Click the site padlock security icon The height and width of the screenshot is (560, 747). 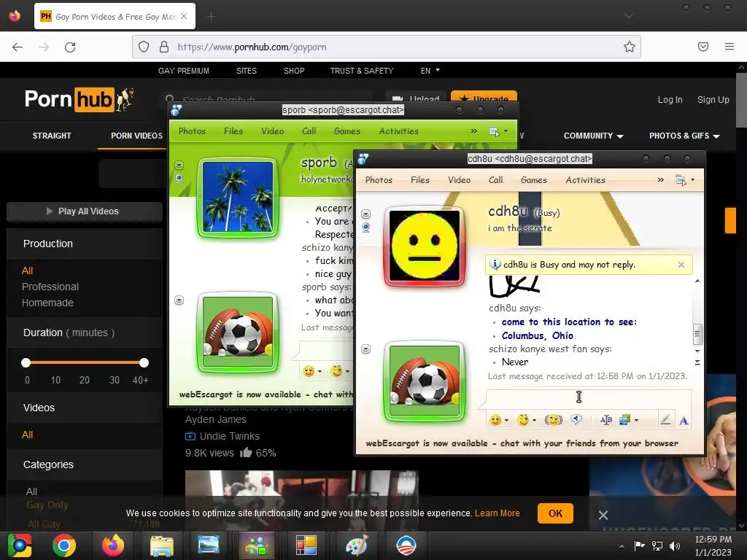pos(164,47)
